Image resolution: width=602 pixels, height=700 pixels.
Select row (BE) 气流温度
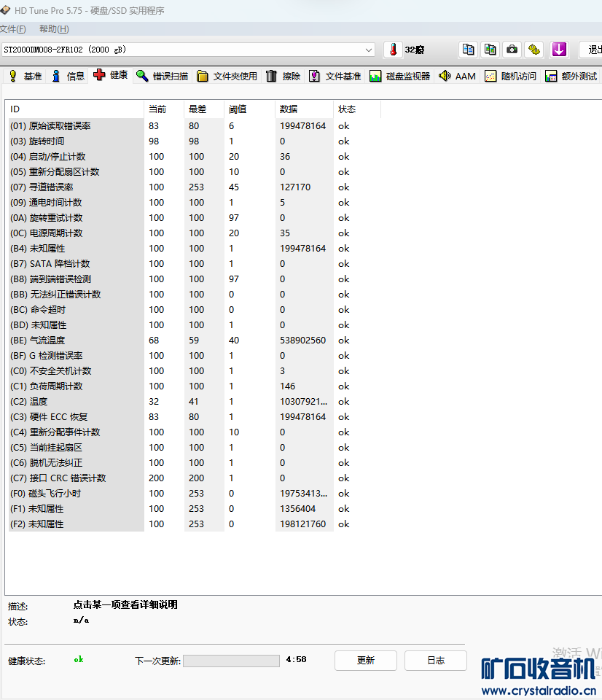click(x=193, y=341)
